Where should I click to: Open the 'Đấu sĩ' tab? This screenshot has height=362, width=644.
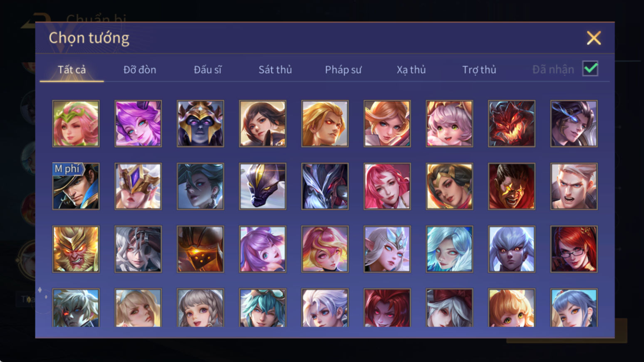(x=208, y=69)
